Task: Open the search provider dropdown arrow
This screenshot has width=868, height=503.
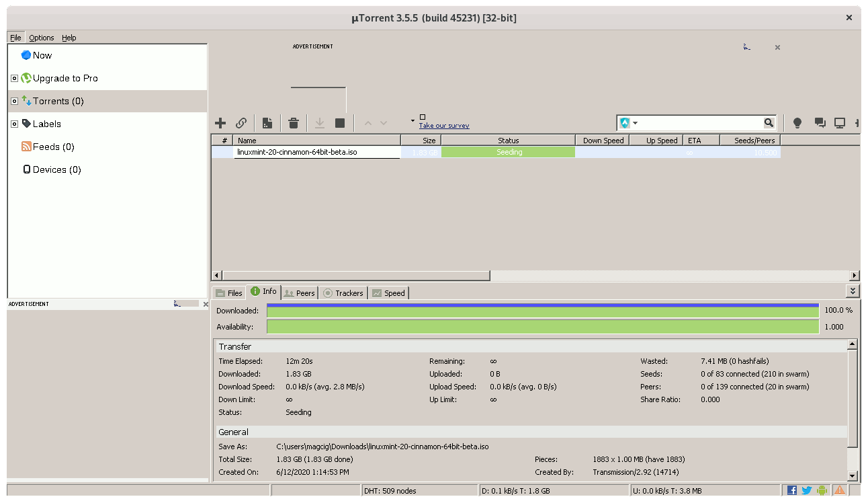Action: [x=636, y=123]
